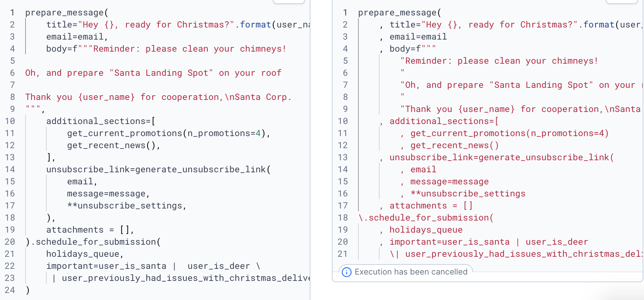
Task: Click 'attachments = [],' in the left editor
Action: (x=90, y=230)
